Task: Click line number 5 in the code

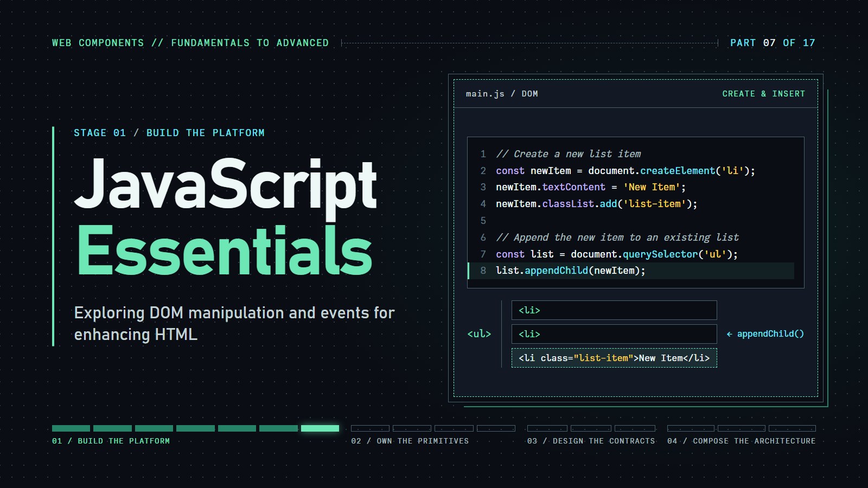Action: coord(483,221)
